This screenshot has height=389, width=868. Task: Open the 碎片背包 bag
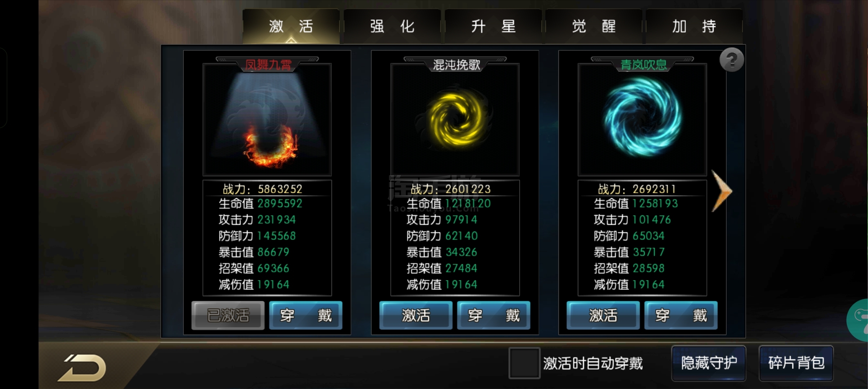coord(796,363)
